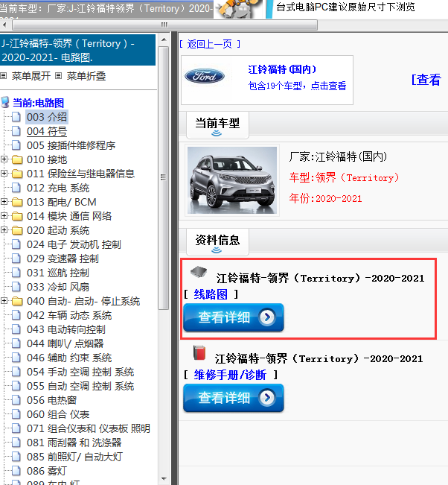Click the folder icon for 010 接地
The width and height of the screenshot is (448, 485).
click(17, 159)
